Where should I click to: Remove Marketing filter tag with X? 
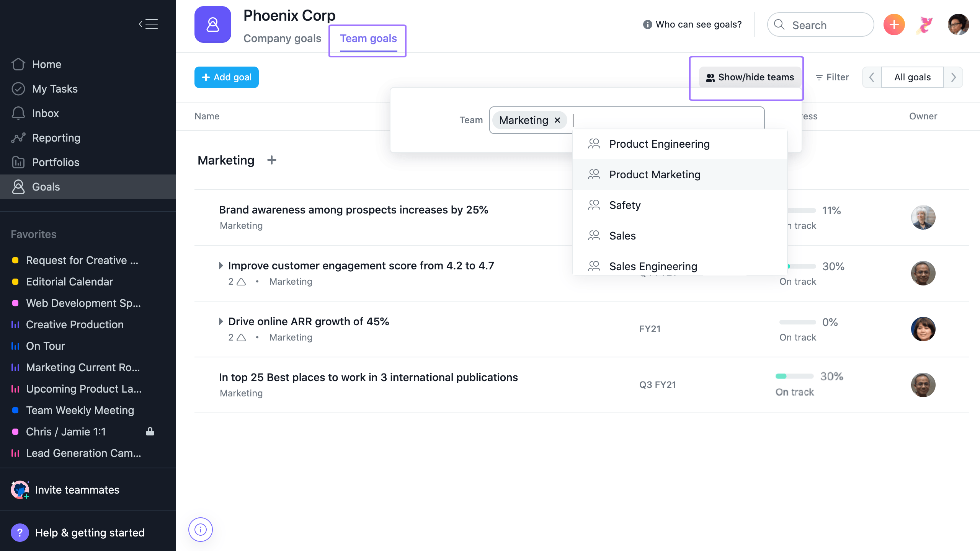[557, 120]
